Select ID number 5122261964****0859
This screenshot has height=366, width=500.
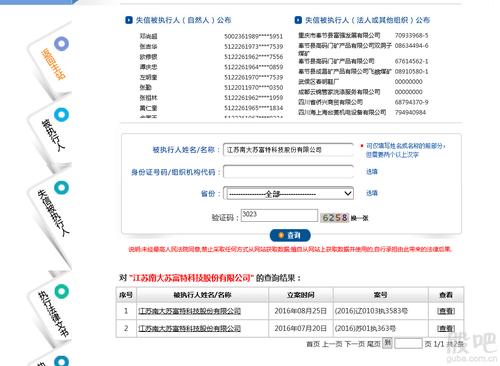pyautogui.click(x=253, y=67)
